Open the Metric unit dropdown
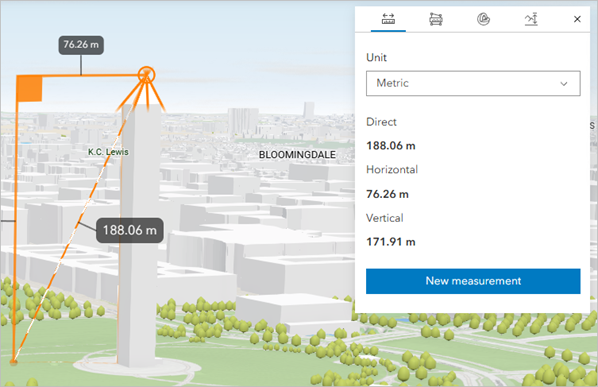The height and width of the screenshot is (387, 598). coord(473,83)
